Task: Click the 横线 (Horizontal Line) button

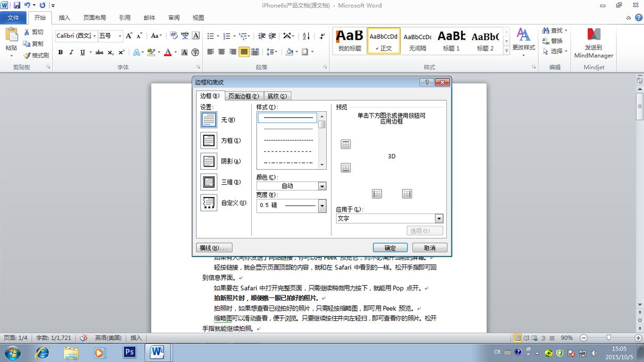Action: pos(214,248)
